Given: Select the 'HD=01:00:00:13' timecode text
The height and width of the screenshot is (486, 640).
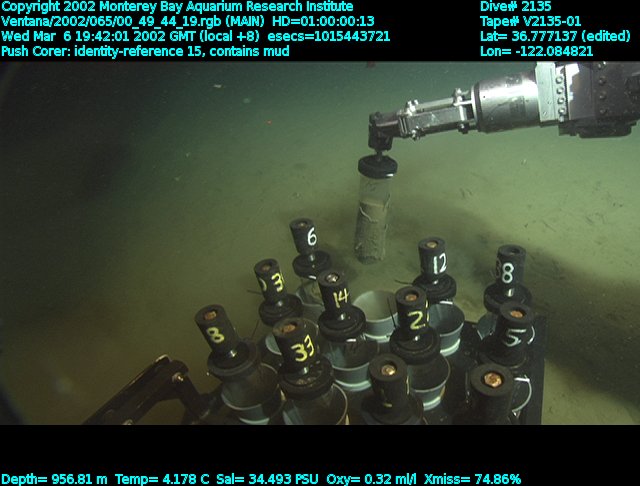Looking at the screenshot, I should click(323, 21).
